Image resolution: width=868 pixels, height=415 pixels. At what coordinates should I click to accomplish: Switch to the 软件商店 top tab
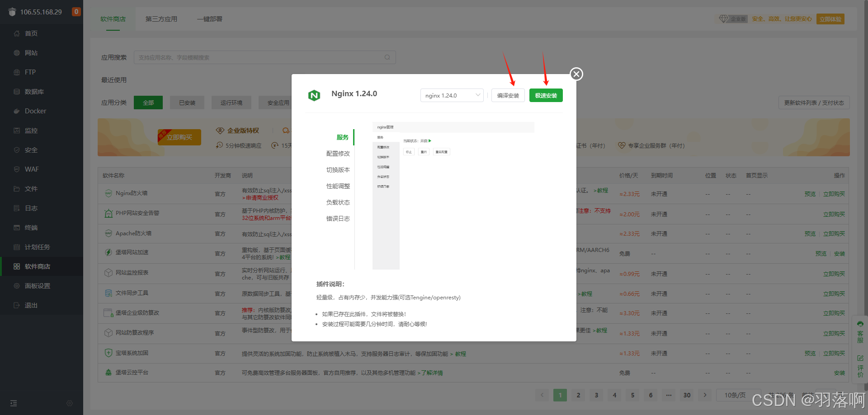pyautogui.click(x=113, y=19)
